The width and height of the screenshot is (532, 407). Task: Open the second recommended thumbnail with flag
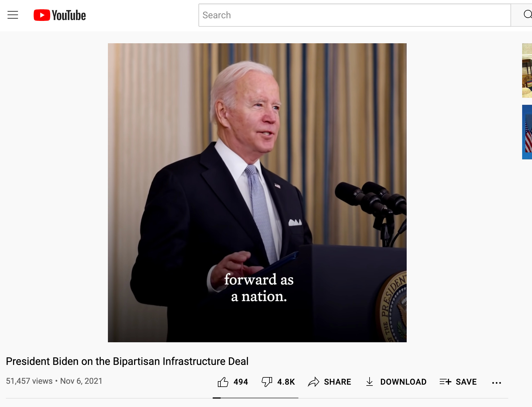527,132
